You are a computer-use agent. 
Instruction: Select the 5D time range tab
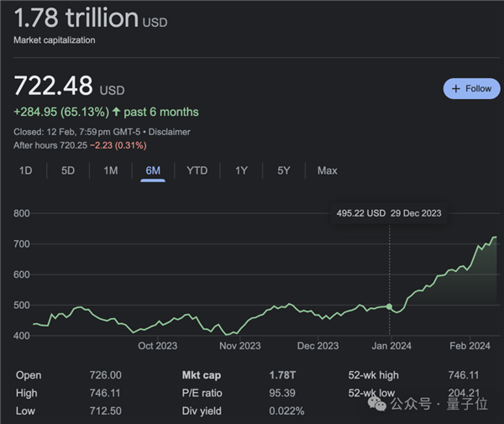68,170
